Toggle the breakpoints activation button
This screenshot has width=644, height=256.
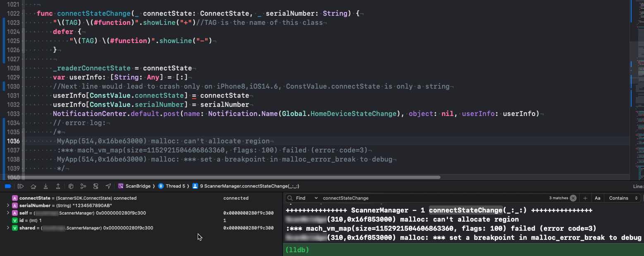tap(7, 186)
